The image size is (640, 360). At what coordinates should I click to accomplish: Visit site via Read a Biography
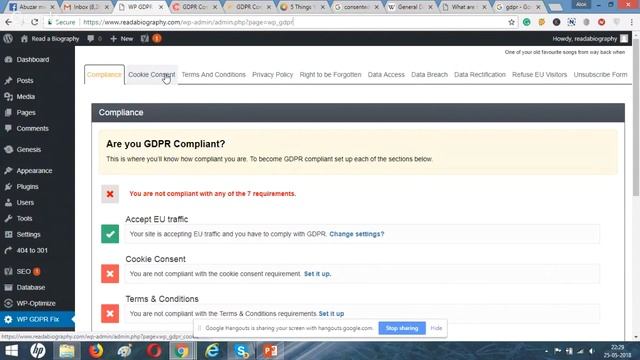[x=50, y=39]
